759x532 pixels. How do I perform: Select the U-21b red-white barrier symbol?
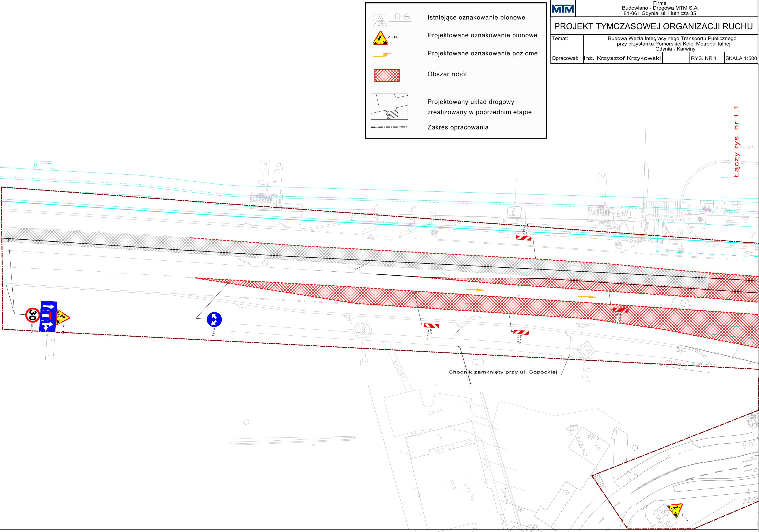[x=431, y=326]
